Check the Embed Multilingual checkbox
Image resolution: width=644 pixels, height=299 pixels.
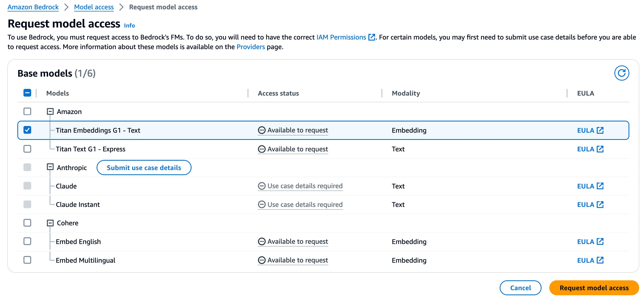(x=27, y=260)
